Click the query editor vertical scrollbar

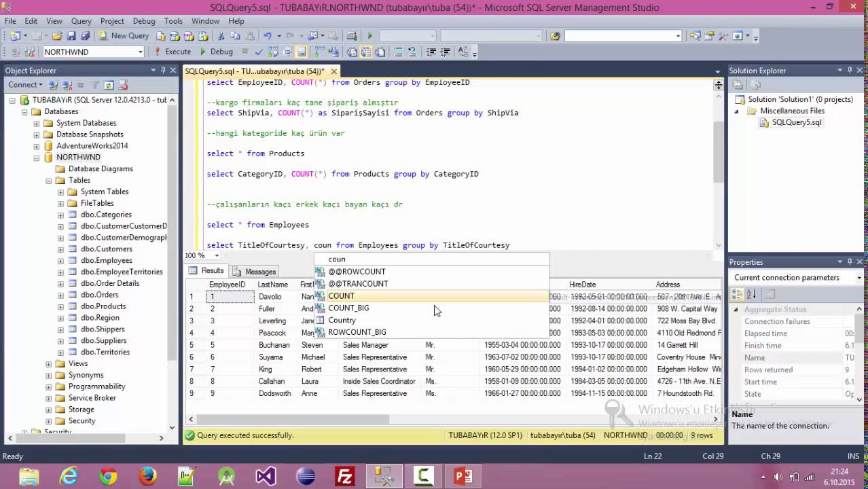[719, 153]
